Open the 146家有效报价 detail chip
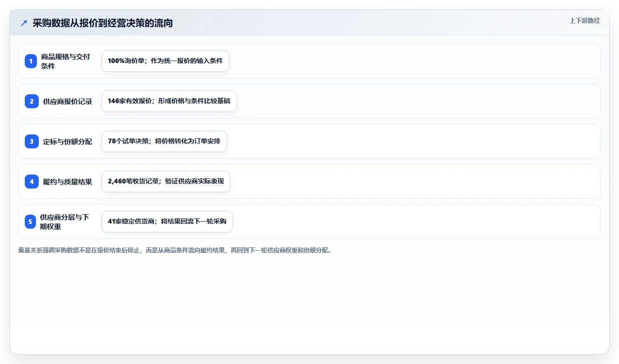The image size is (619, 364). click(169, 101)
